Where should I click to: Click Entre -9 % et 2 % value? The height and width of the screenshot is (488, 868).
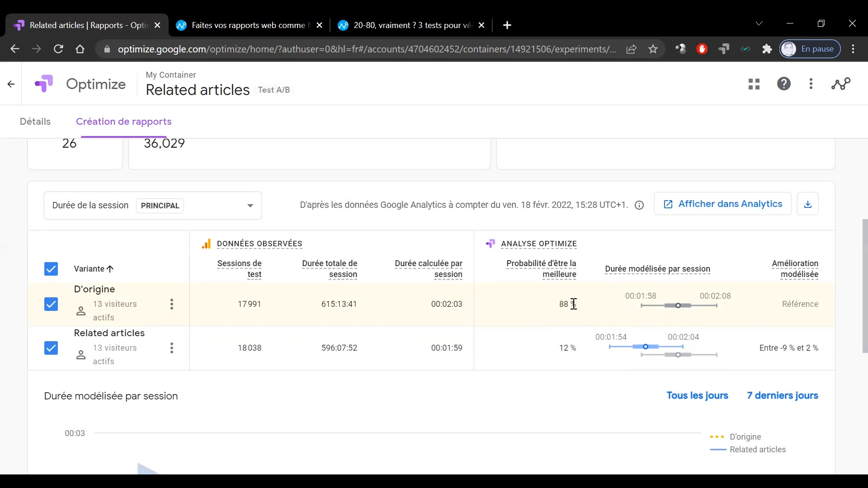click(789, 348)
